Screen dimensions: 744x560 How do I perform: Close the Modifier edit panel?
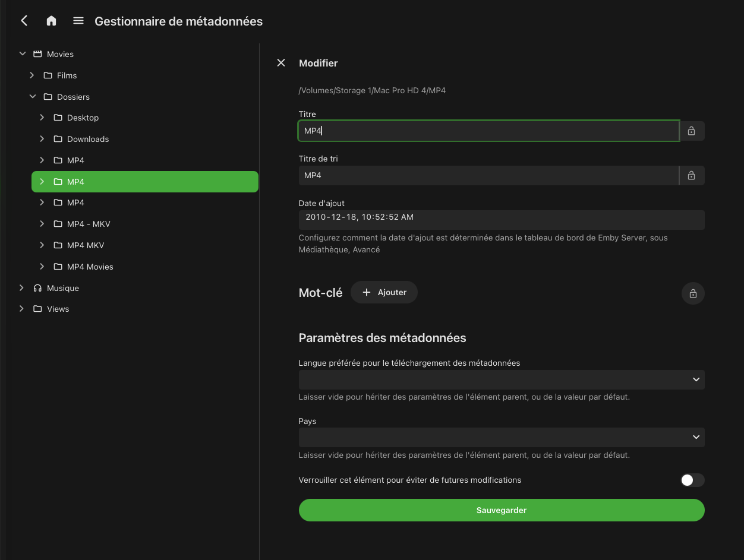pyautogui.click(x=281, y=63)
